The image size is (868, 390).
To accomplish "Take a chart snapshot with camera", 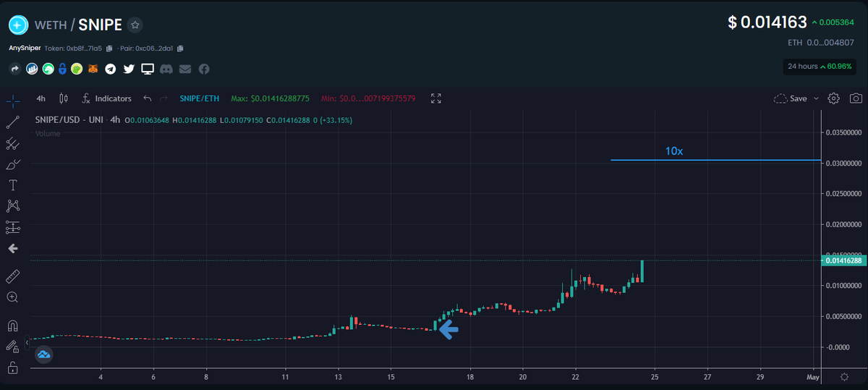I will 856,98.
